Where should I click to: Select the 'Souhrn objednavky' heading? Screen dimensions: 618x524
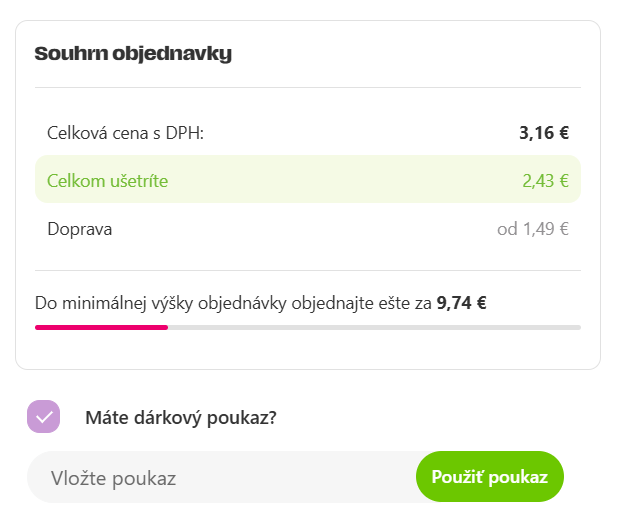133,53
